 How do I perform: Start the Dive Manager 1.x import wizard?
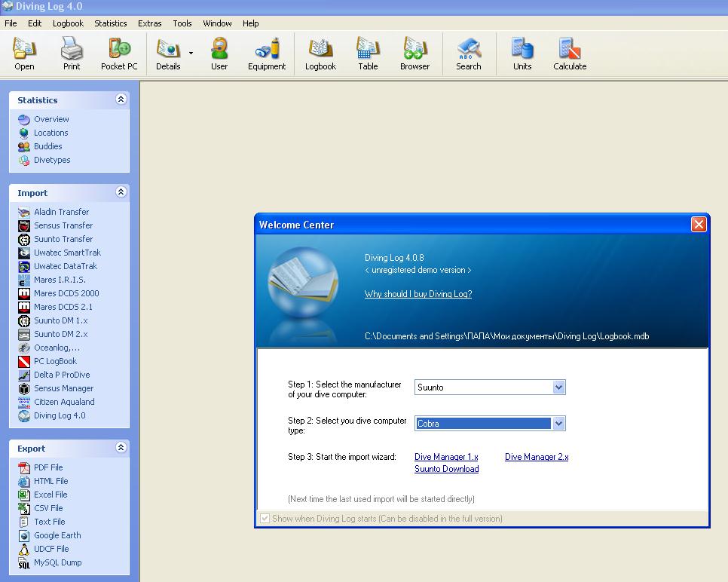pos(446,457)
